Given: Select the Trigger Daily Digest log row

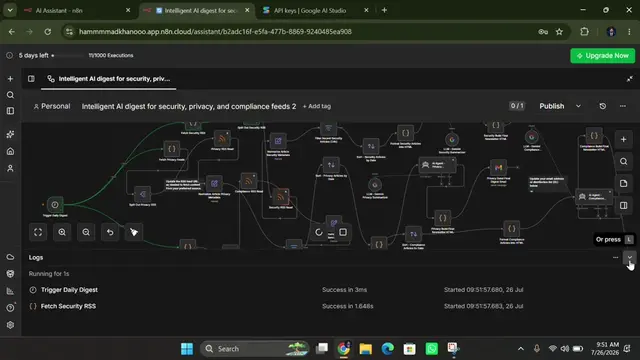Looking at the screenshot, I should tap(331, 290).
